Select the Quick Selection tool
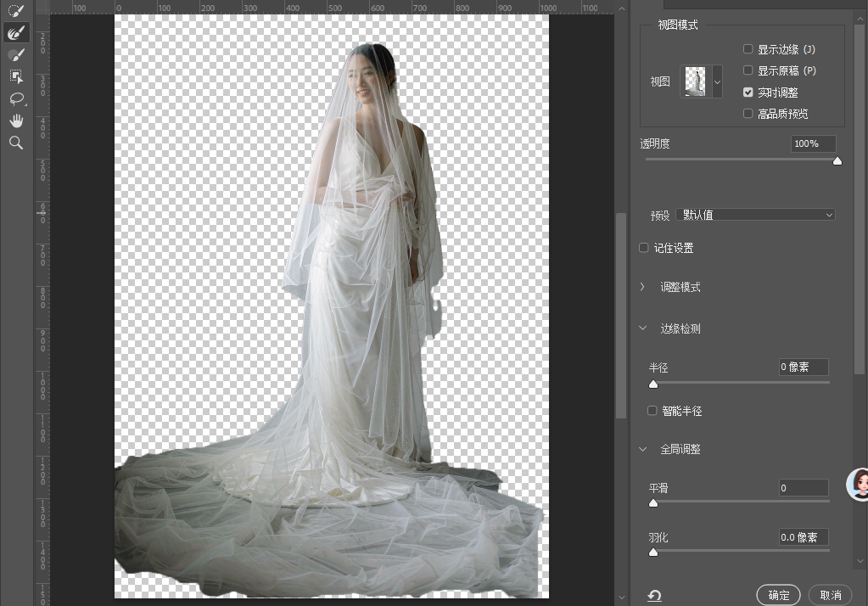The image size is (868, 606). tap(16, 10)
